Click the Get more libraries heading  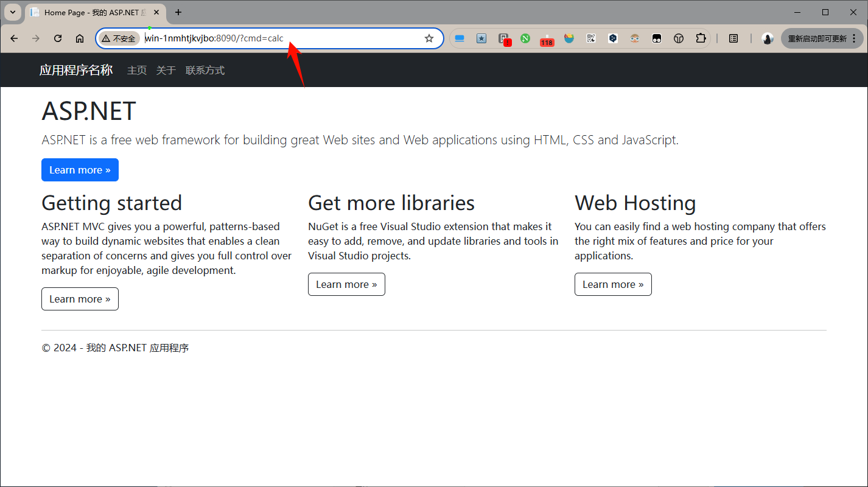[391, 203]
